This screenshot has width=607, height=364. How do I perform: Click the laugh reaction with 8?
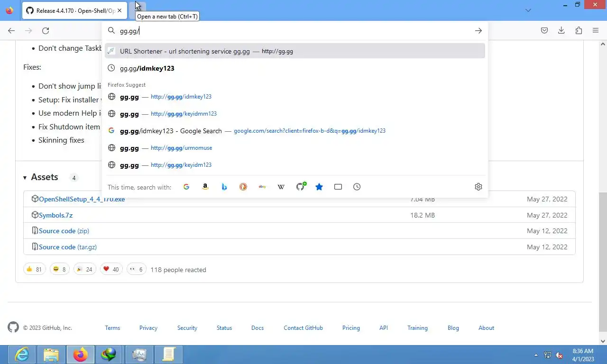click(60, 269)
